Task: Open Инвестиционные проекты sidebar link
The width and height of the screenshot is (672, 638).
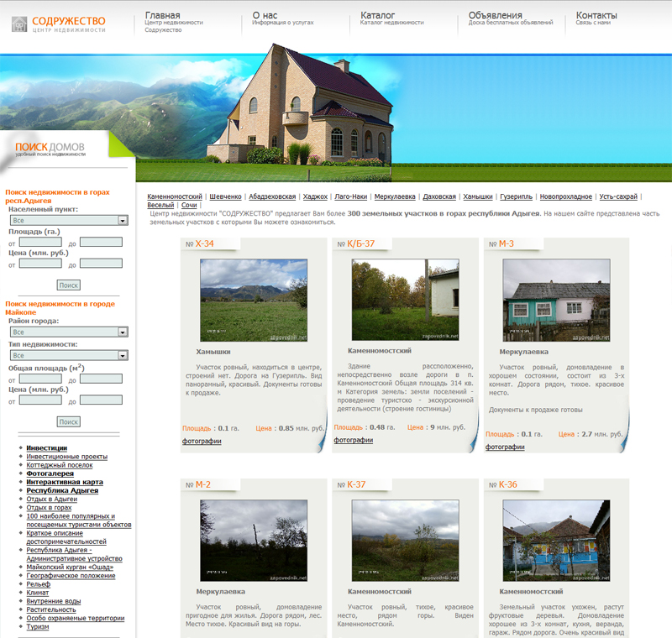Action: tap(67, 457)
